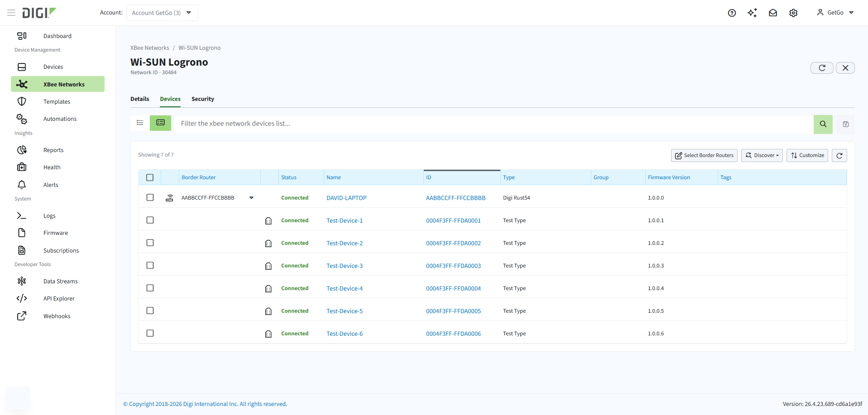Go to XBee Networks breadcrumb link
The height and width of the screenshot is (415, 868).
point(149,48)
